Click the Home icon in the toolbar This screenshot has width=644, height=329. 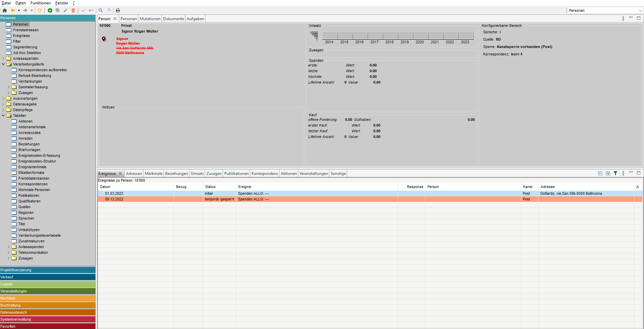click(5, 10)
